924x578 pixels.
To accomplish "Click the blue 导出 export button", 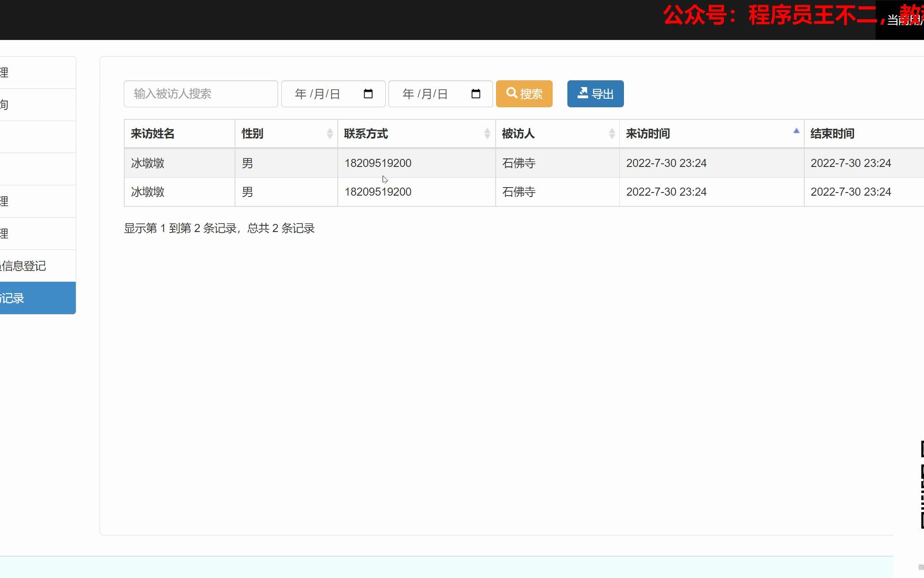I will 595,94.
